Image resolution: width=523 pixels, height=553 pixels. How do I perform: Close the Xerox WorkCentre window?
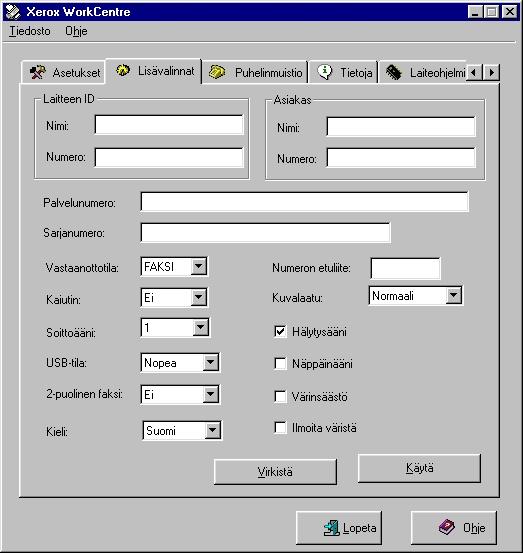[510, 12]
